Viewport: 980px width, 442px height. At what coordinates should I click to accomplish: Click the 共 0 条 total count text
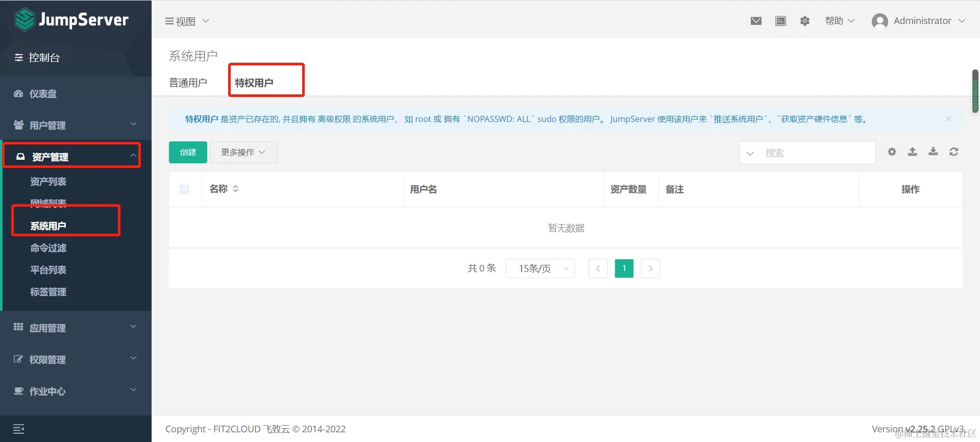(x=482, y=268)
